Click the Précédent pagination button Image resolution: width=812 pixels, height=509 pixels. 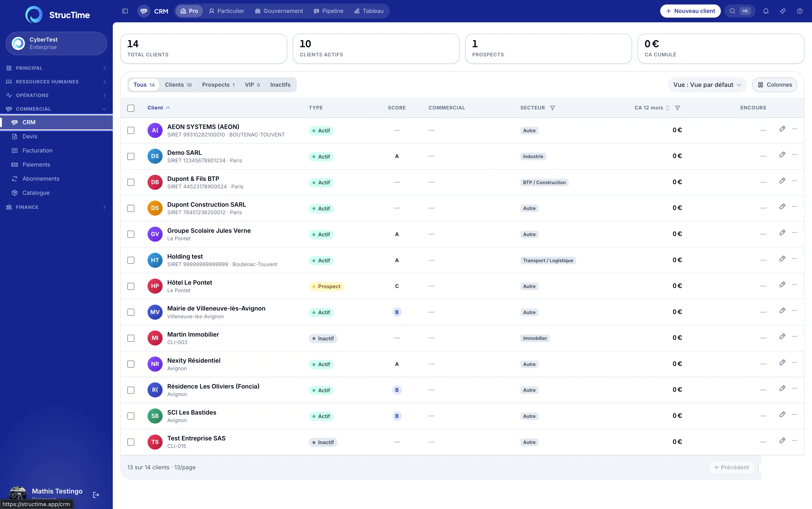[x=732, y=467]
